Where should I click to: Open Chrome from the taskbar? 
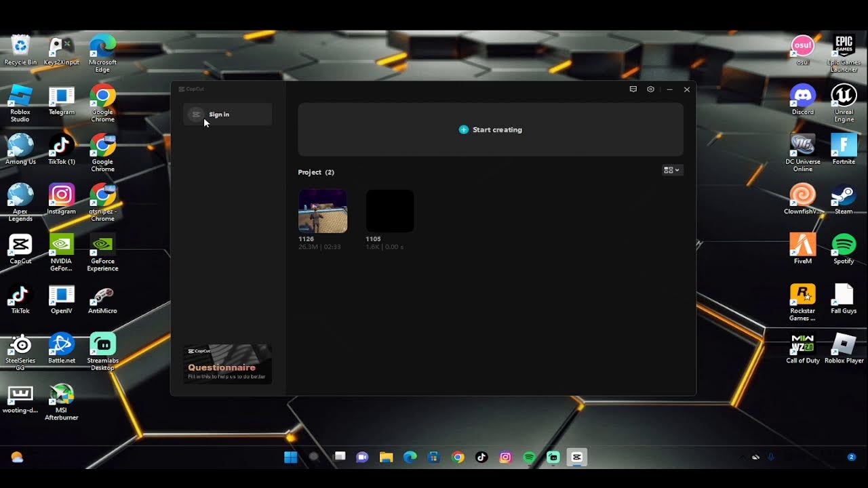tap(458, 457)
